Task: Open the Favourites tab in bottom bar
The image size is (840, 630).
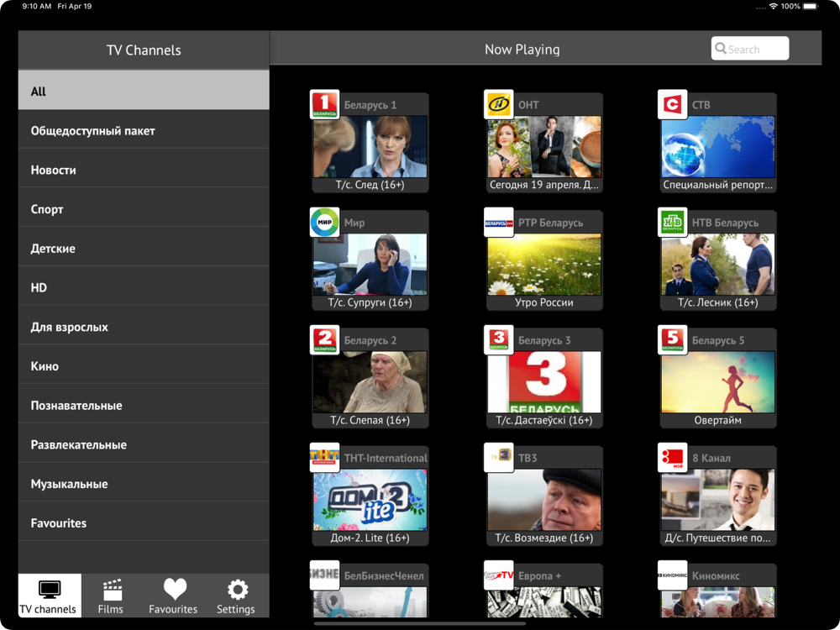Action: click(x=174, y=596)
